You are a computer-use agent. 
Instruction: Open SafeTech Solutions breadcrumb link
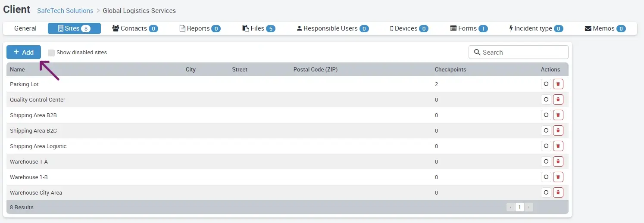coord(65,10)
